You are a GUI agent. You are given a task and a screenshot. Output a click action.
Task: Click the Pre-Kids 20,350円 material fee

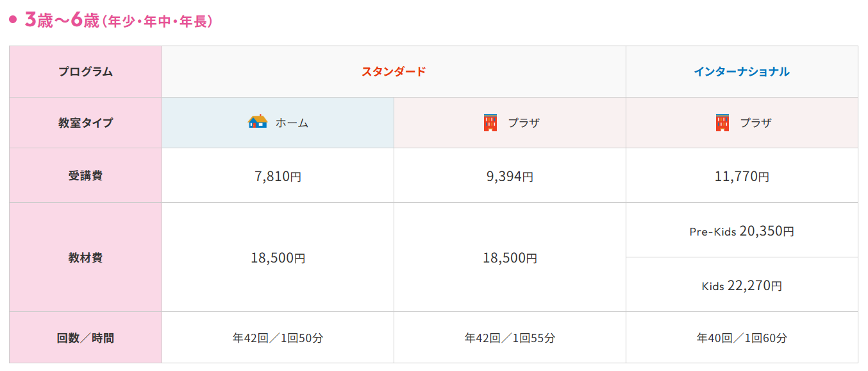tap(742, 231)
